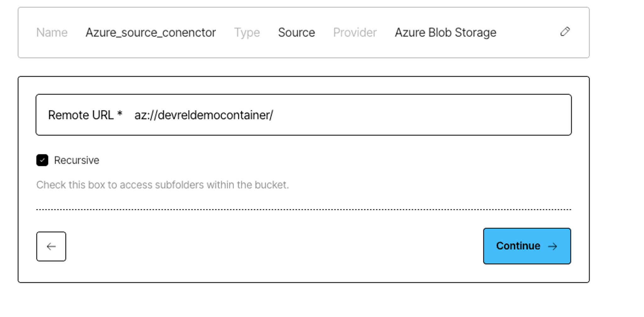Click the Continue button

pos(527,246)
